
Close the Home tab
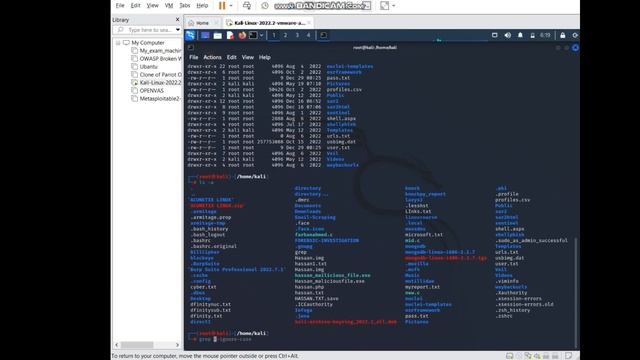(x=216, y=23)
